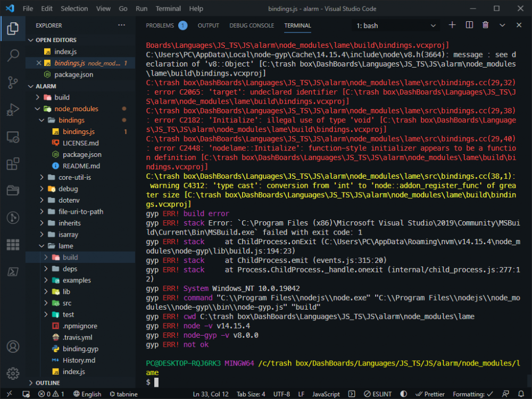This screenshot has height=399, width=532.
Task: Click the Prettier status bar item
Action: tap(430, 394)
